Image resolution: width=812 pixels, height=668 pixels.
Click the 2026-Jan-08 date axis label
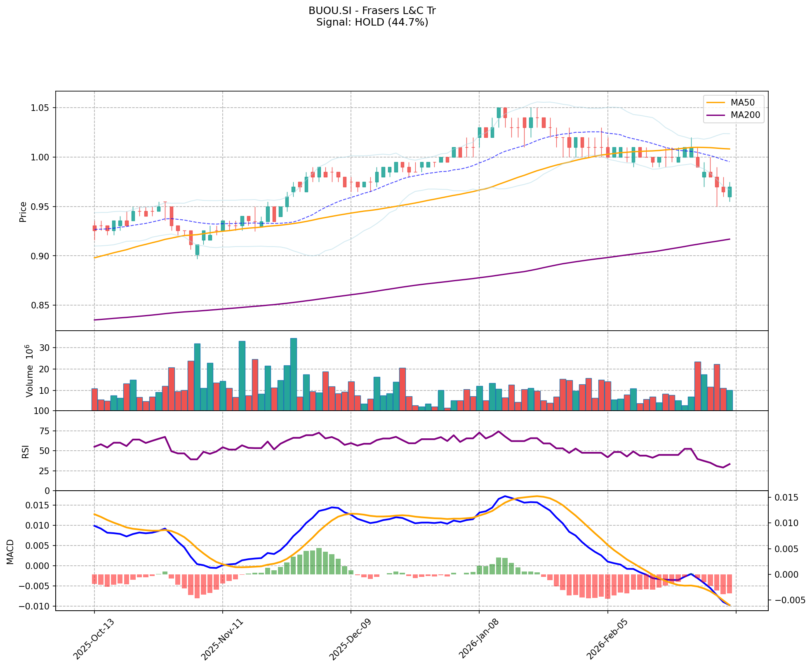(x=478, y=639)
